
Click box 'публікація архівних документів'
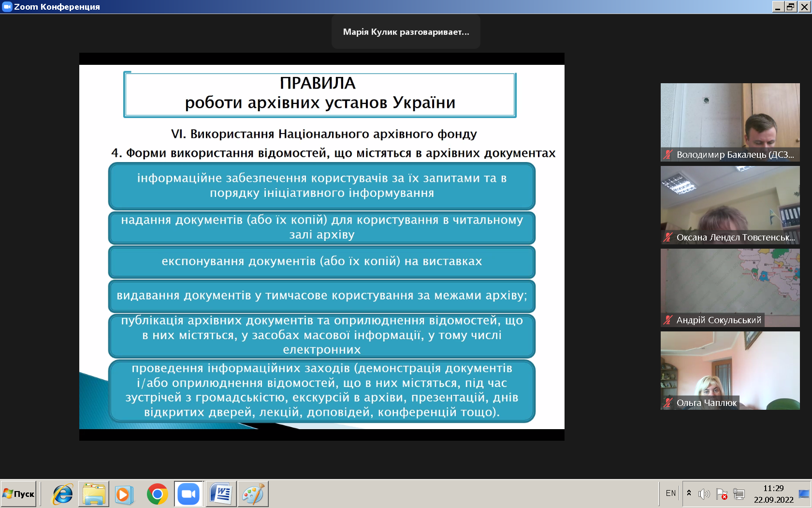tap(322, 335)
